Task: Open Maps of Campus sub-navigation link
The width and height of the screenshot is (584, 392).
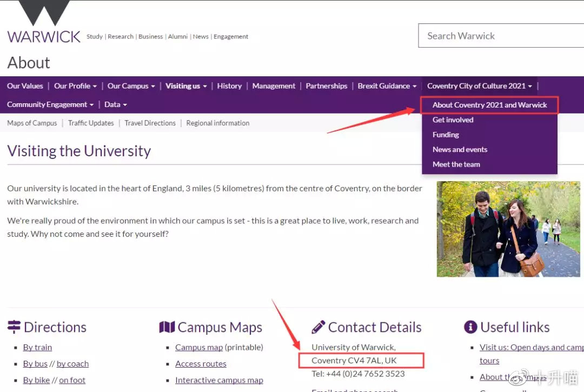Action: pos(32,123)
